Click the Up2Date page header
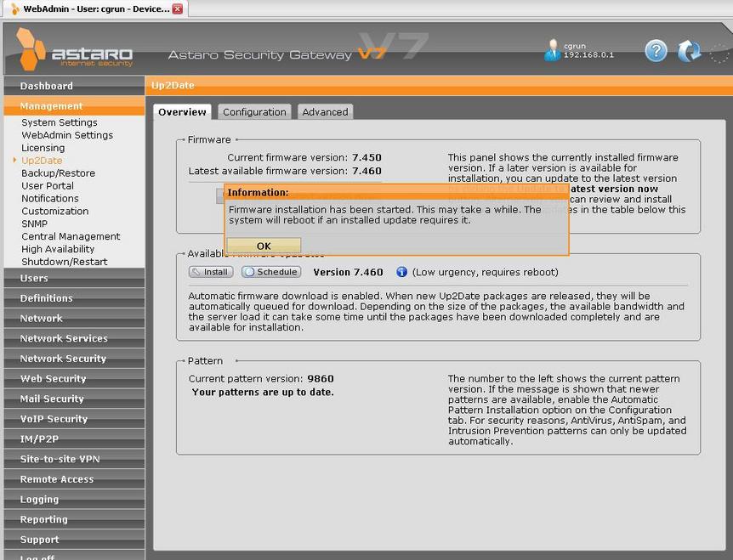The image size is (733, 560). tap(173, 85)
